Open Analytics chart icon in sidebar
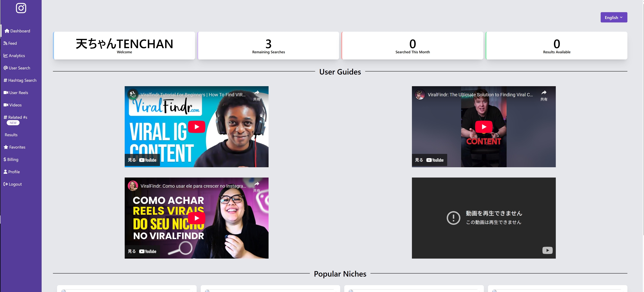644x292 pixels. 5,56
